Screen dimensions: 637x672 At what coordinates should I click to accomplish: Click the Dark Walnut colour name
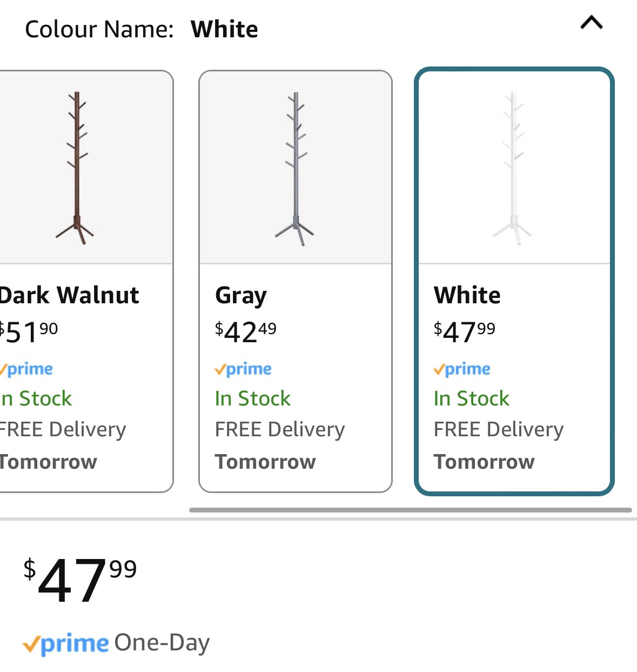69,295
